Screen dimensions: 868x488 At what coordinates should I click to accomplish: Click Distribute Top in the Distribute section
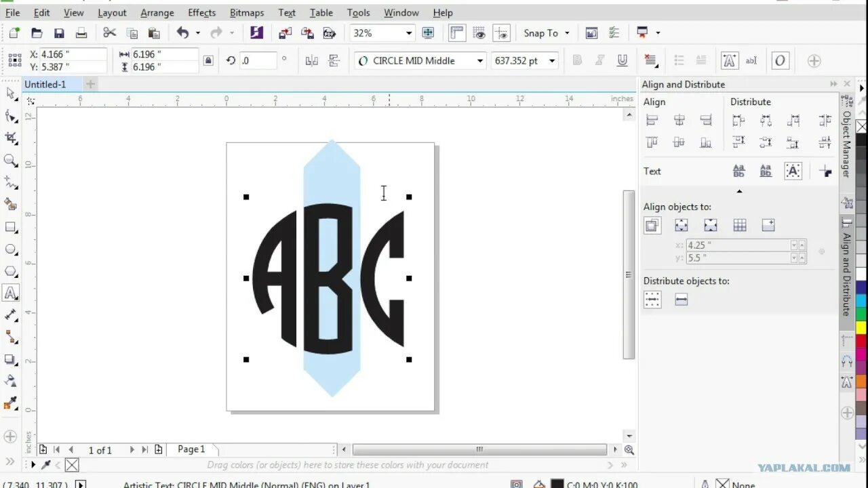[738, 142]
